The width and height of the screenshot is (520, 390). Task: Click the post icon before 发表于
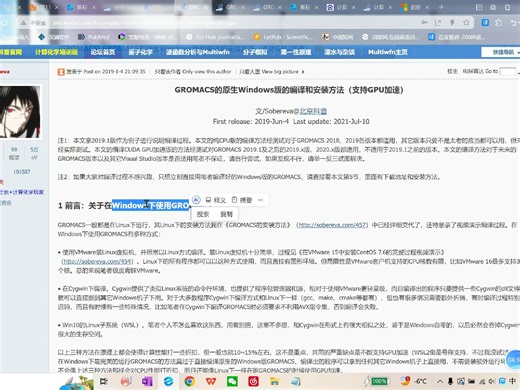pyautogui.click(x=61, y=72)
